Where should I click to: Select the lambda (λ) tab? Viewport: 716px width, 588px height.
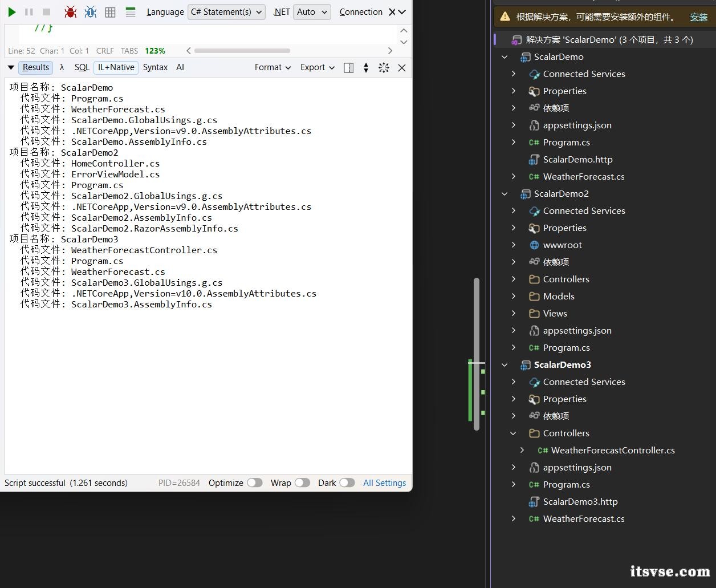62,67
